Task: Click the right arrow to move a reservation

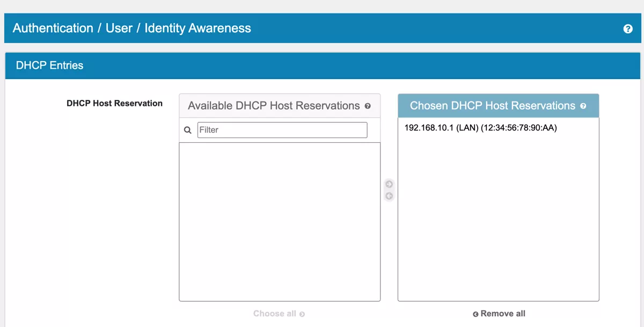Action: coord(389,184)
